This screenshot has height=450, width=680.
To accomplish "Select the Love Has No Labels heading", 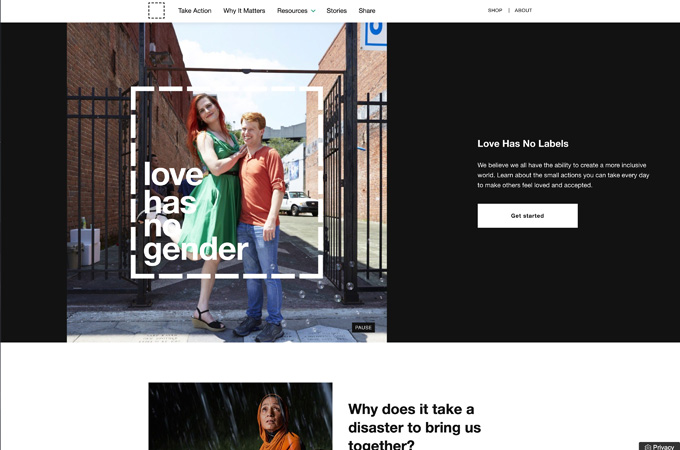I will tap(523, 143).
